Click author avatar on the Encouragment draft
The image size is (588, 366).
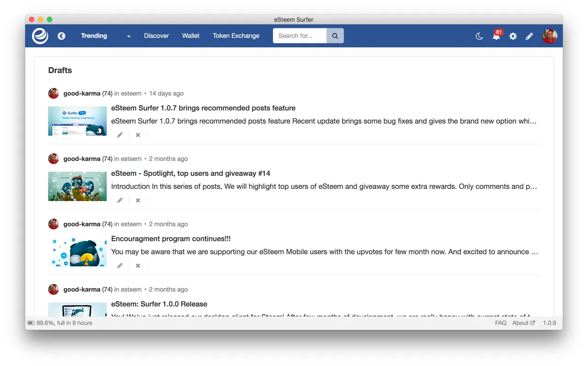coord(53,224)
